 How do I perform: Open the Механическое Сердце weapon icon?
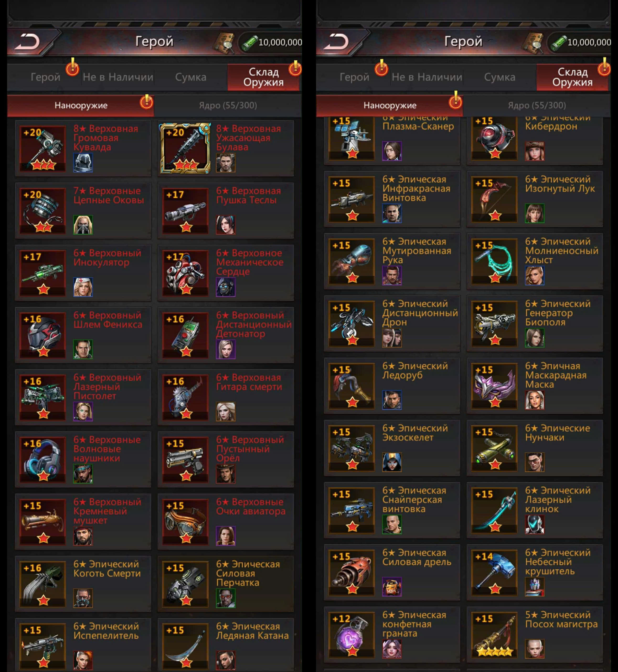click(185, 273)
